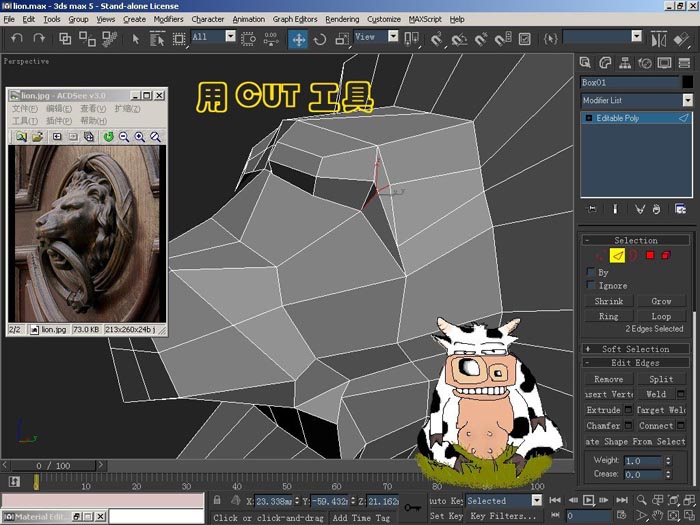Expand the Editable Poly stack entry

tap(589, 118)
